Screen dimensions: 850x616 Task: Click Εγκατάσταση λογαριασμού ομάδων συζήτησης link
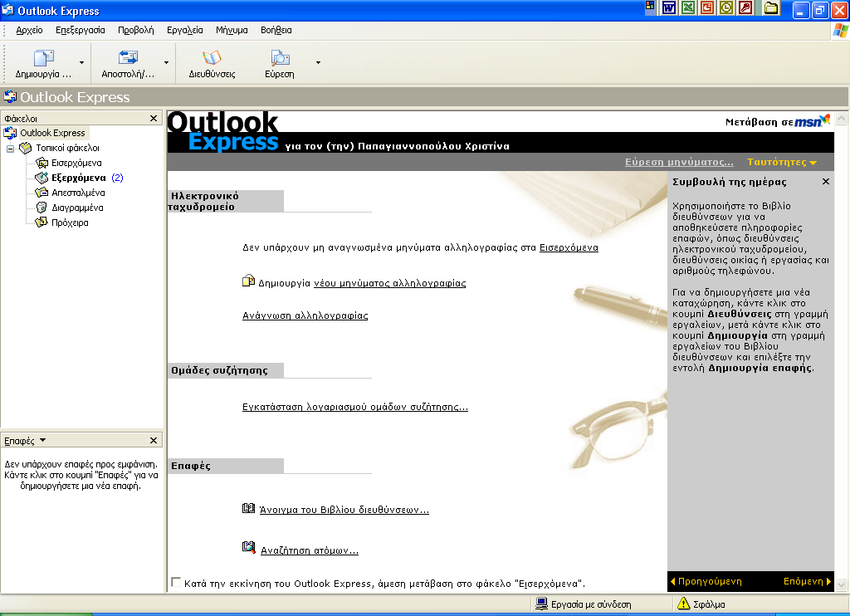pos(355,408)
